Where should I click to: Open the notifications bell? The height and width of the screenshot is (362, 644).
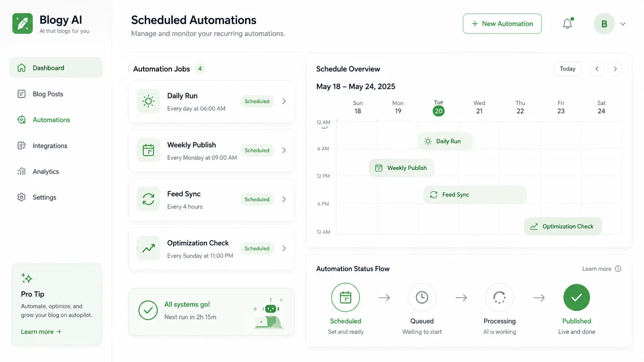[x=567, y=23]
